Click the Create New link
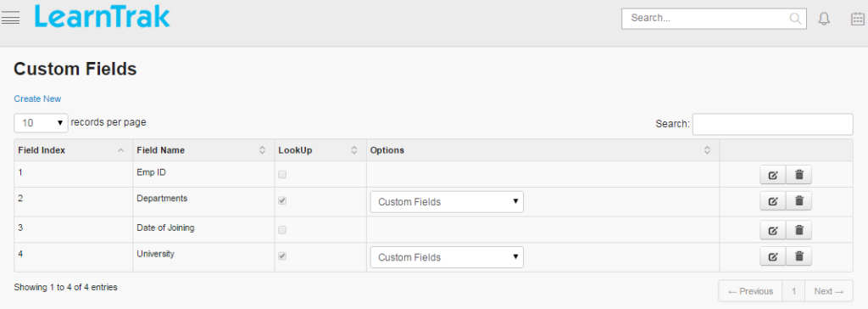This screenshot has height=309, width=868. click(37, 98)
